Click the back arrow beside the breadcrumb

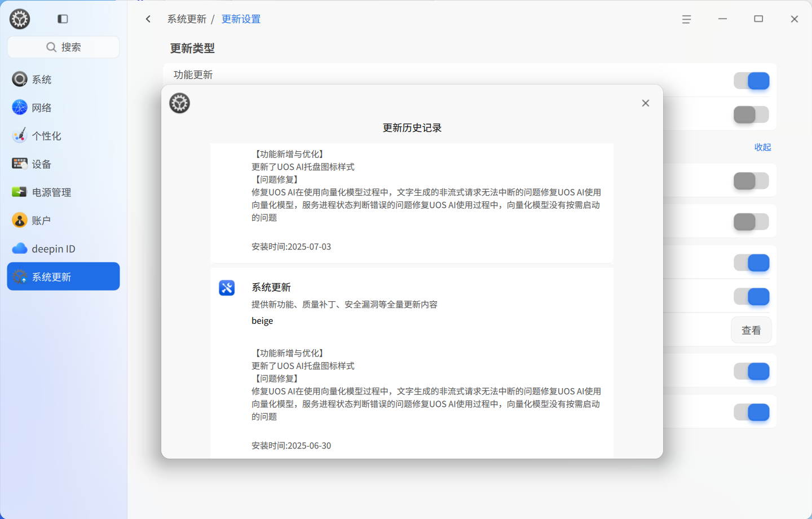[148, 19]
